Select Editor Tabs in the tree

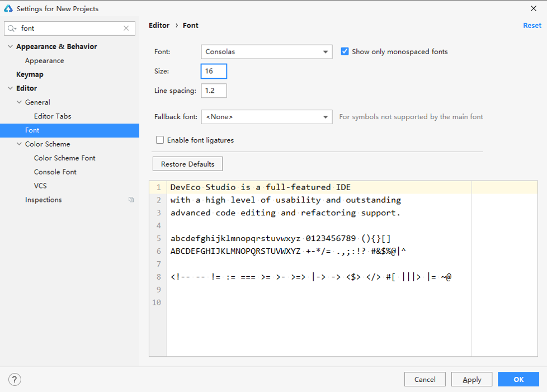coord(53,116)
